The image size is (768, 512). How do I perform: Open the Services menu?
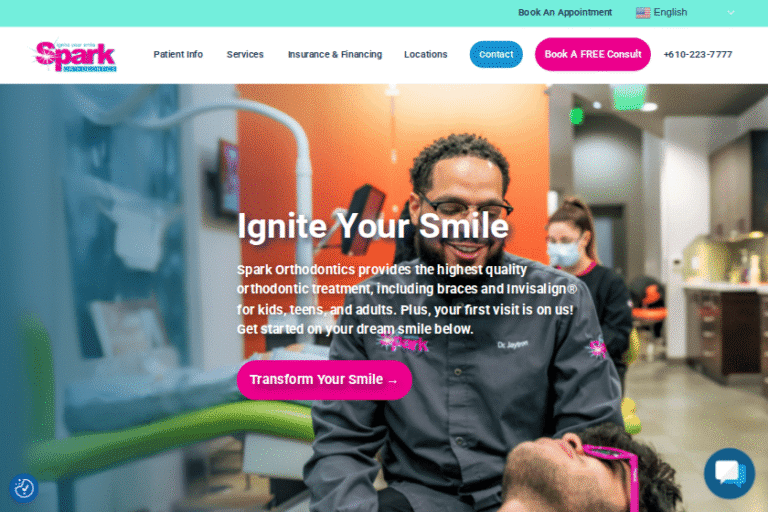tap(245, 54)
